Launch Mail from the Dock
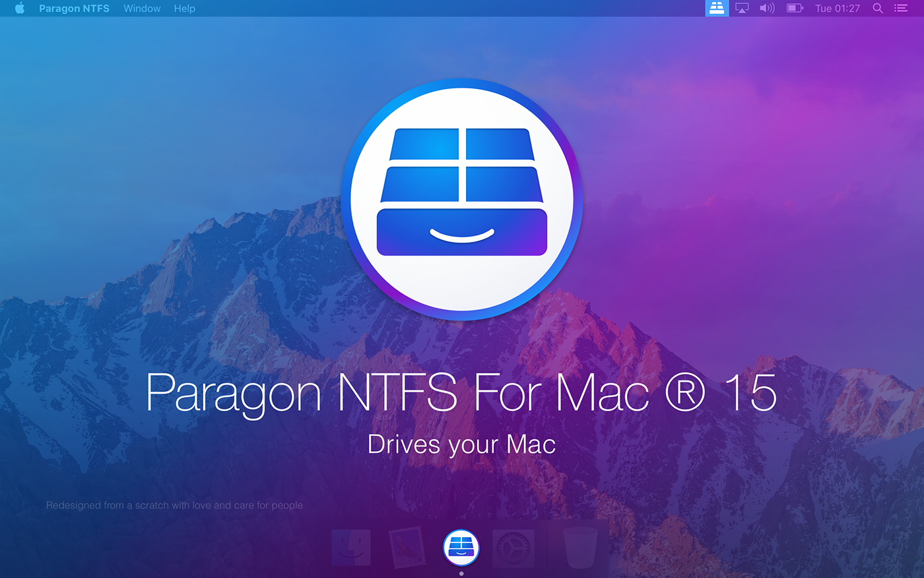 coord(407,548)
